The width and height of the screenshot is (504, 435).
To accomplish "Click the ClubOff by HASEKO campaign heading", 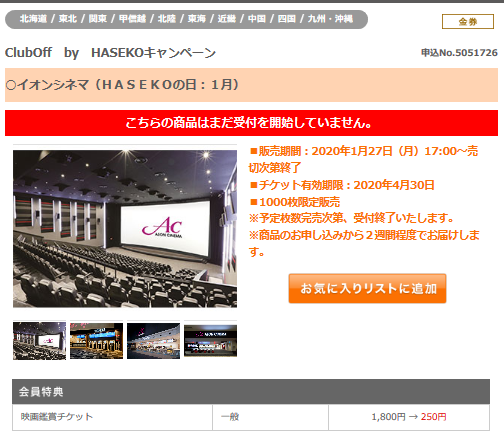I will point(110,53).
